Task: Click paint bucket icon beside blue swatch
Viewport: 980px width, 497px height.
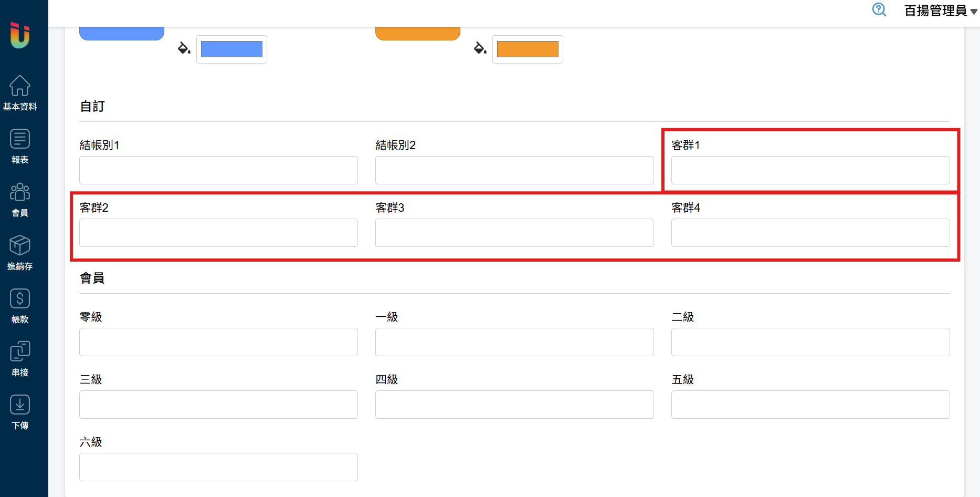Action: [184, 49]
